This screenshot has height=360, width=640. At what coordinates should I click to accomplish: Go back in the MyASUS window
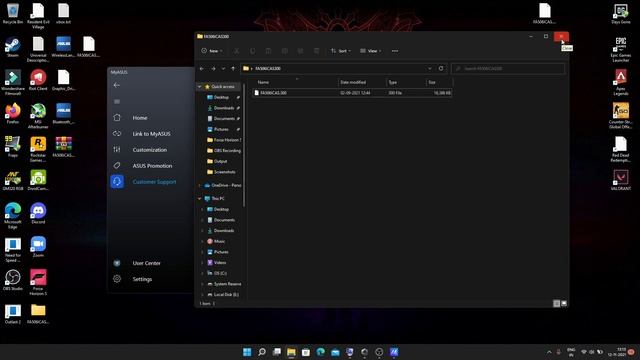pos(117,85)
